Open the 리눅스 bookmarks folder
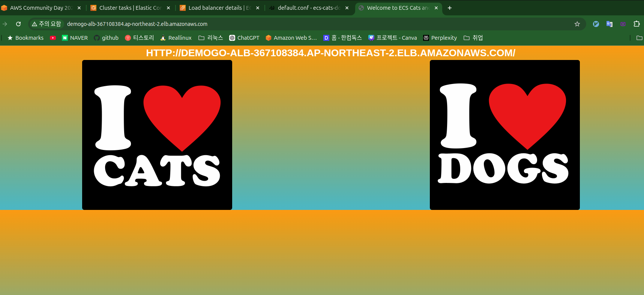This screenshot has height=295, width=644. coord(211,38)
